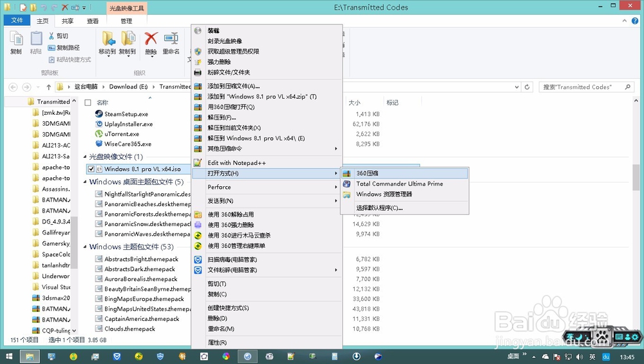Toggle the select-all checkbox beside 名称
Image resolution: width=644 pixels, height=364 pixels.
[88, 102]
